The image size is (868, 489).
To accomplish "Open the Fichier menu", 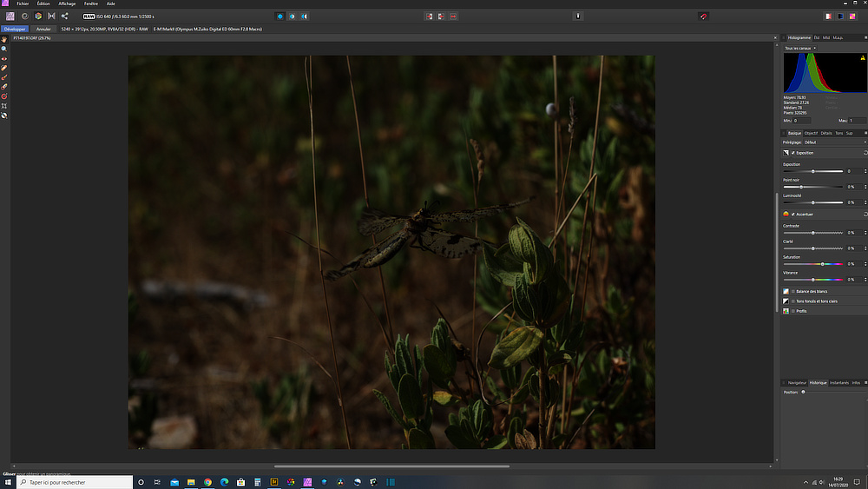I will (23, 3).
